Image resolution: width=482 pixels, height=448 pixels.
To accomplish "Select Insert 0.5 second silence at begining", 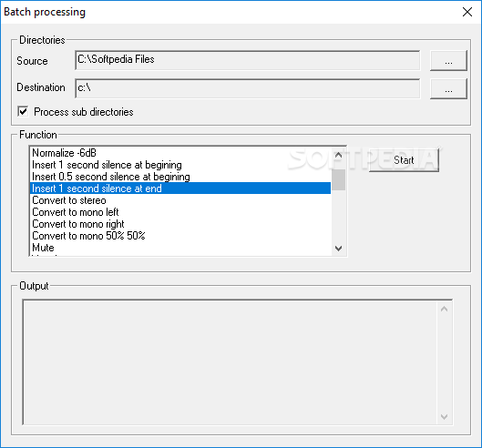I will pos(180,177).
